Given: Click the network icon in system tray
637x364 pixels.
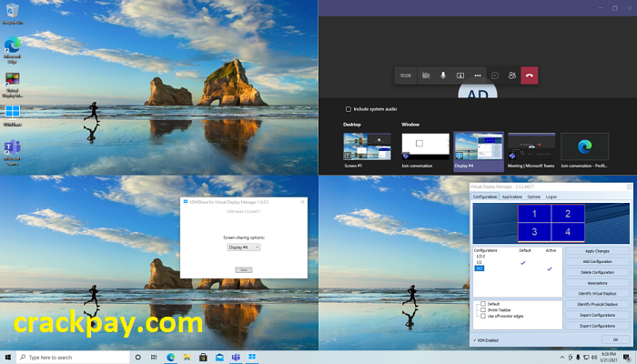Looking at the screenshot, I should [x=586, y=358].
